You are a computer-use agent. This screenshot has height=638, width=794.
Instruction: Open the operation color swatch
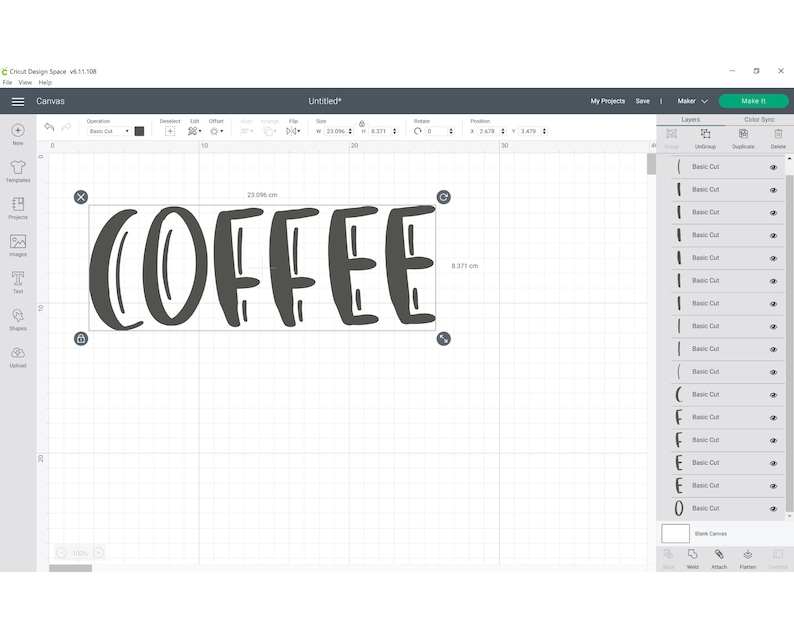[139, 131]
